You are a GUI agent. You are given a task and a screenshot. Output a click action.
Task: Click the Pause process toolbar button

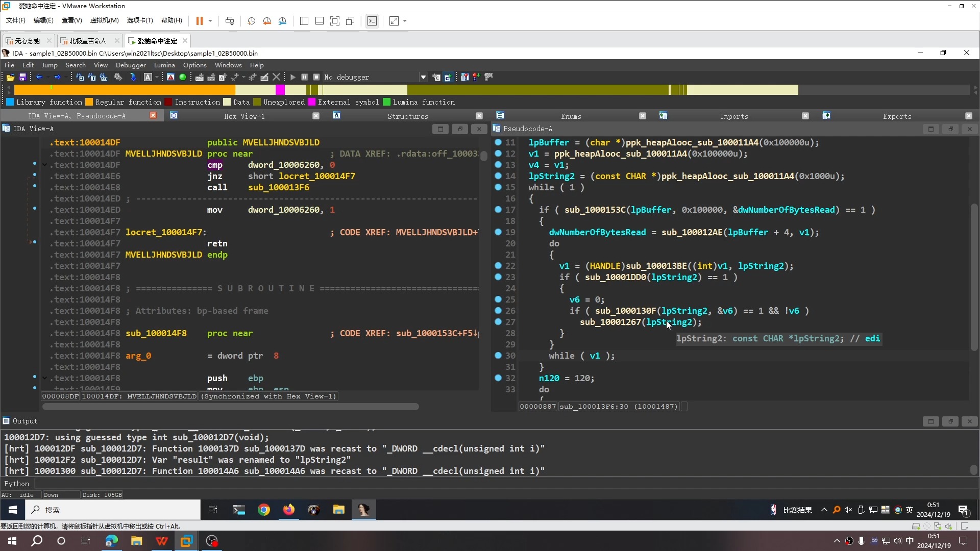305,77
